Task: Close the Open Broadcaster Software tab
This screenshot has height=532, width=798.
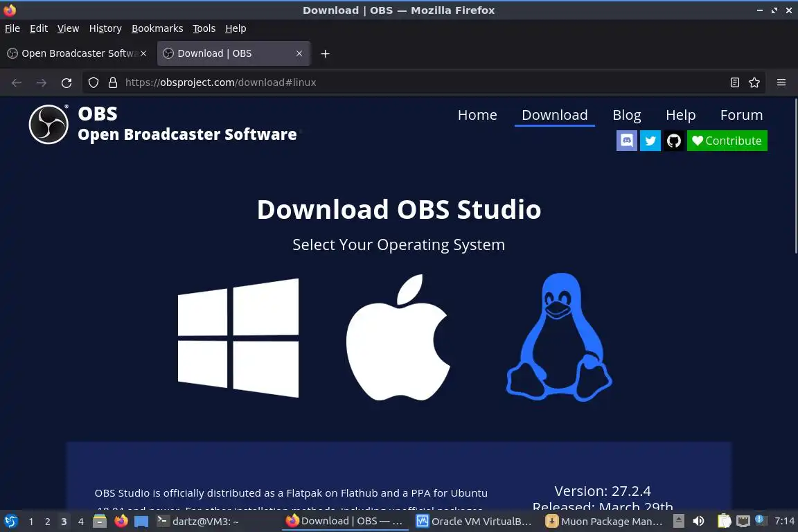Action: pyautogui.click(x=143, y=53)
